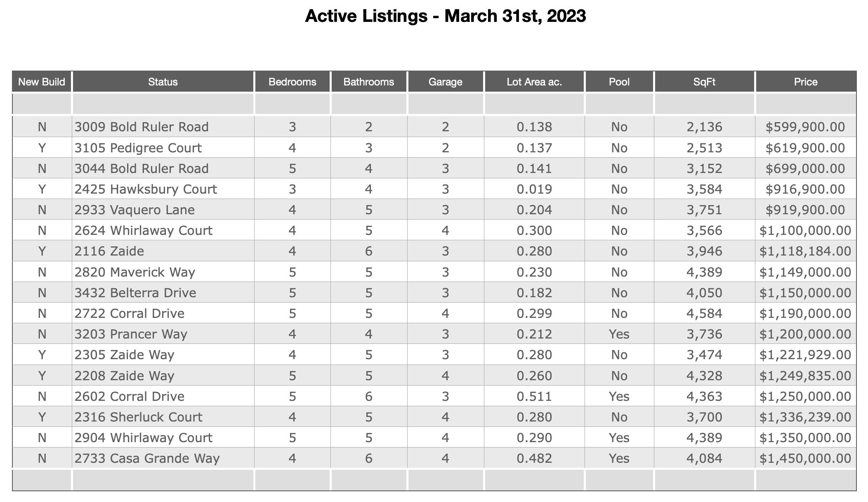Click the 2425 Hawksbury Court address cell

(163, 189)
